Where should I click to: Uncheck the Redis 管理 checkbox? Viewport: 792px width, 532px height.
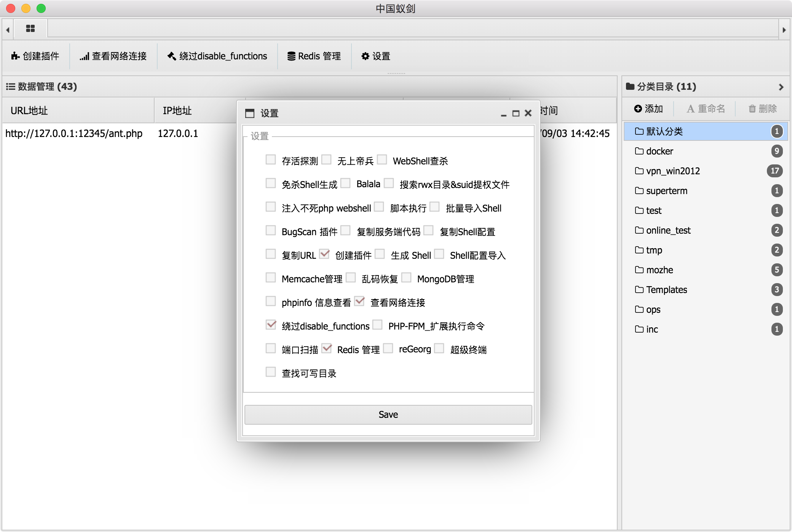326,348
